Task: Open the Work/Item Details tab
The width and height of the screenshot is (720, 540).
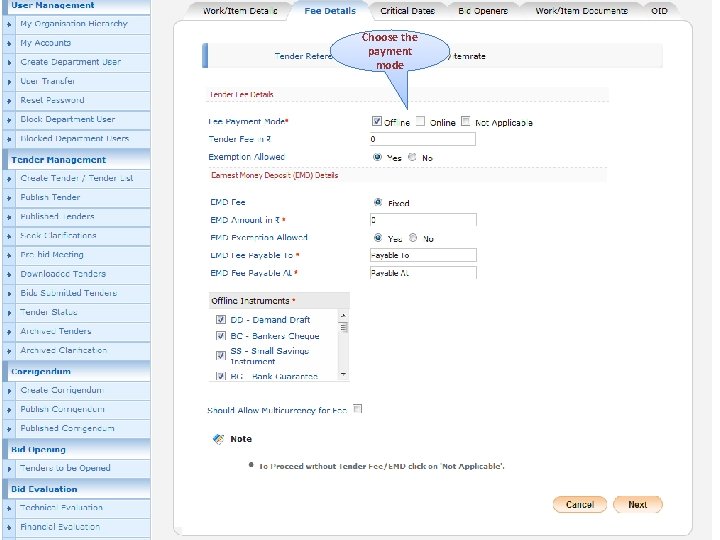Action: (x=238, y=11)
